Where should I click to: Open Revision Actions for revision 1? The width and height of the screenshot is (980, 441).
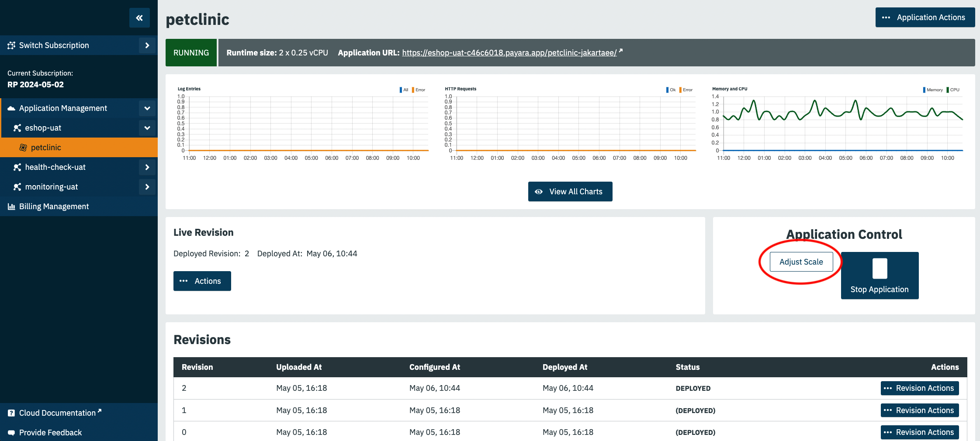pyautogui.click(x=920, y=410)
